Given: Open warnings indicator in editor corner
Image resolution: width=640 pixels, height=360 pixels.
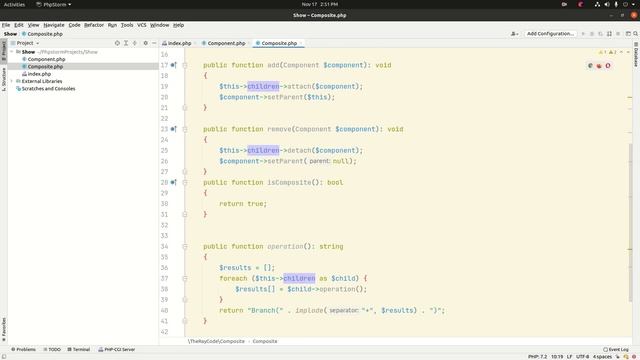Looking at the screenshot, I should tap(607, 52).
